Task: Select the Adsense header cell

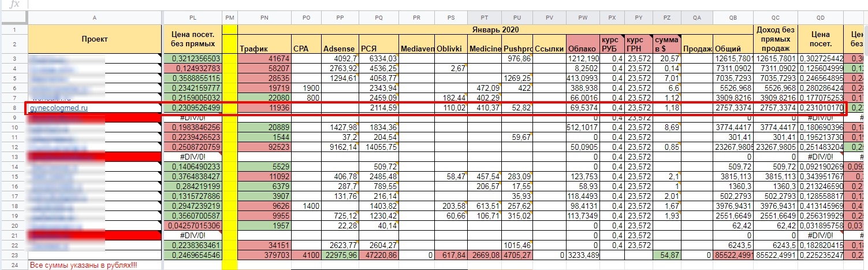Action: coord(339,49)
